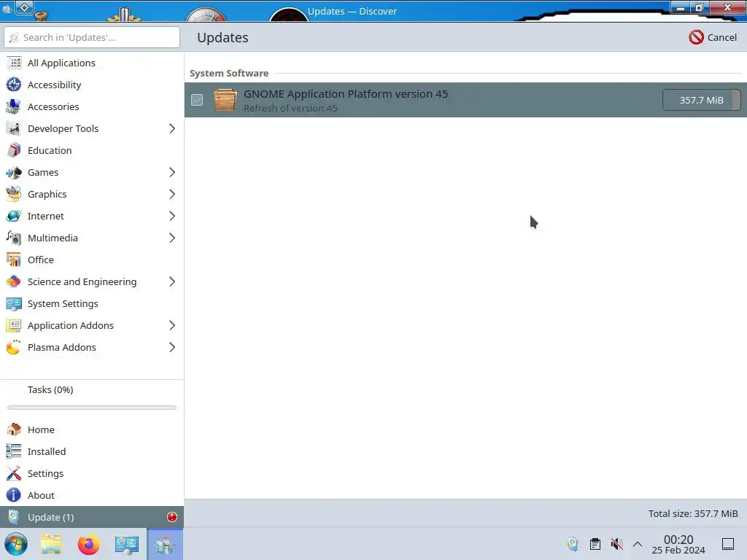
Task: Launch the file manager from the taskbar
Action: [51, 544]
